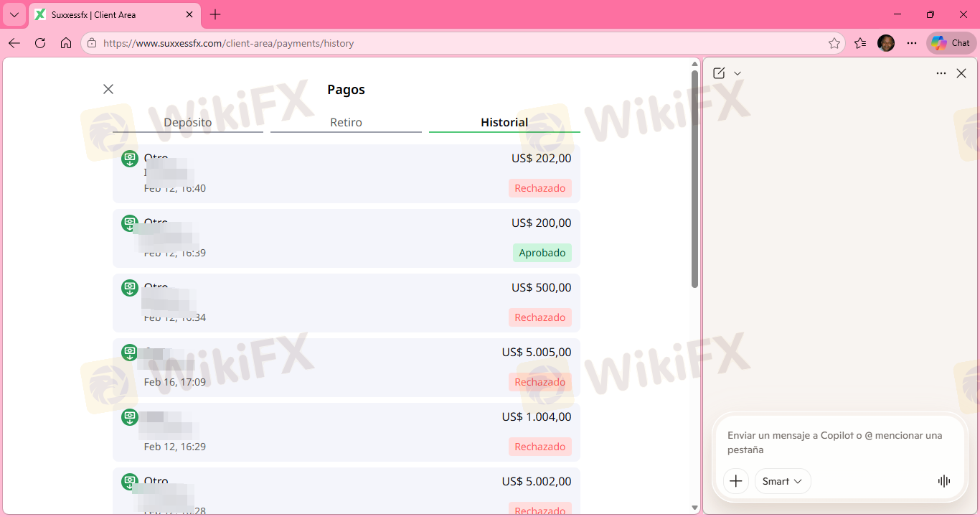Click the scrollbar down arrow
Image resolution: width=980 pixels, height=517 pixels.
coord(694,508)
